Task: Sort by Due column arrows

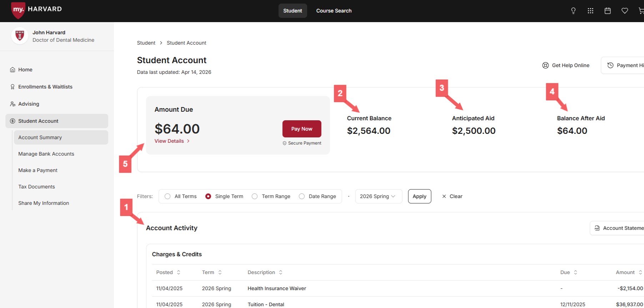Action: click(x=575, y=272)
